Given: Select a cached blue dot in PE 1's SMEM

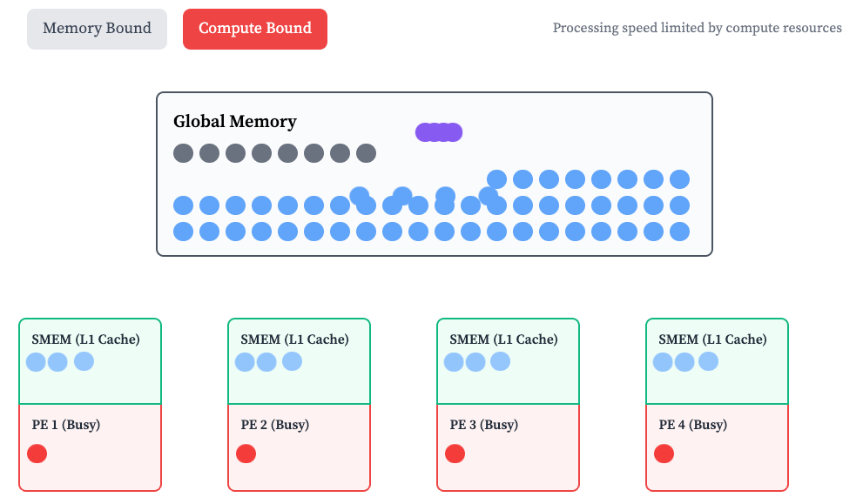Looking at the screenshot, I should tap(37, 361).
